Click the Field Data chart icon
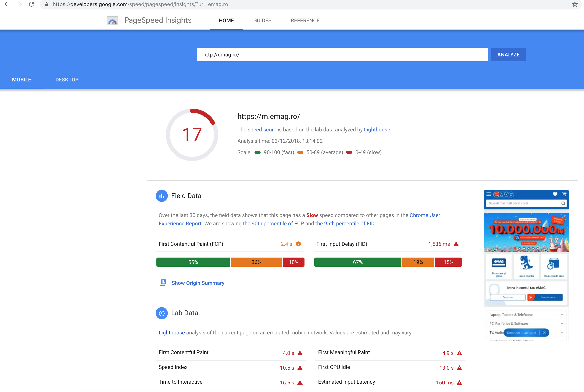 pyautogui.click(x=162, y=196)
